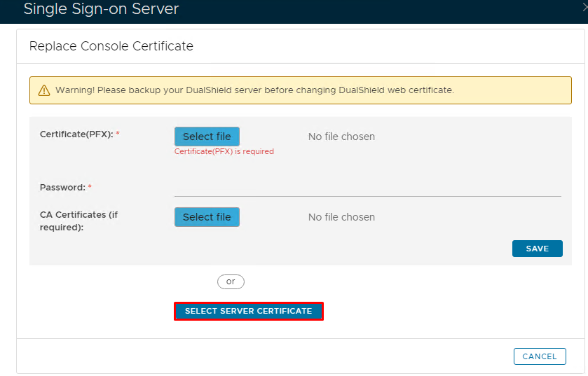The height and width of the screenshot is (376, 588).
Task: Click the "Certificate(PFX) is required" error message
Action: pos(224,151)
